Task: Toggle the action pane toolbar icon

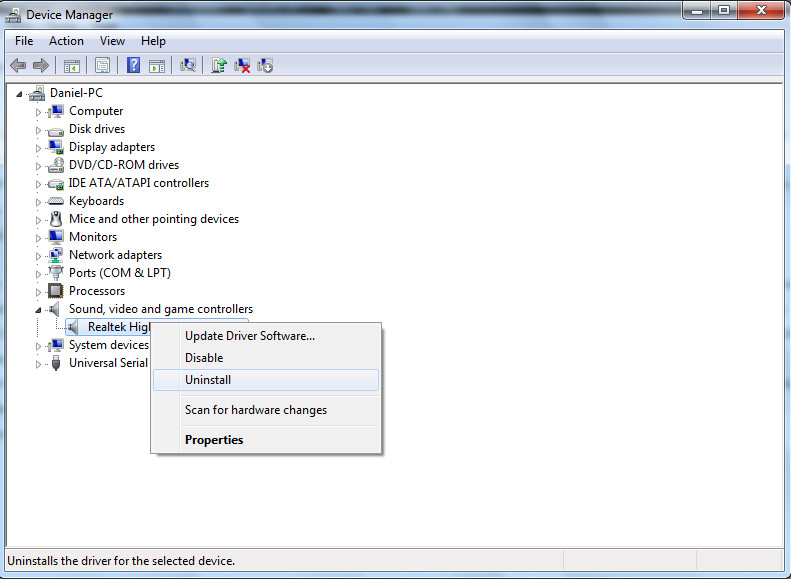Action: pos(157,66)
